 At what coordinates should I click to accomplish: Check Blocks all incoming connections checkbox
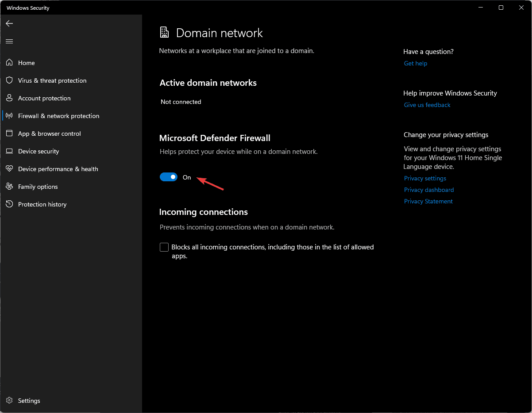[164, 247]
